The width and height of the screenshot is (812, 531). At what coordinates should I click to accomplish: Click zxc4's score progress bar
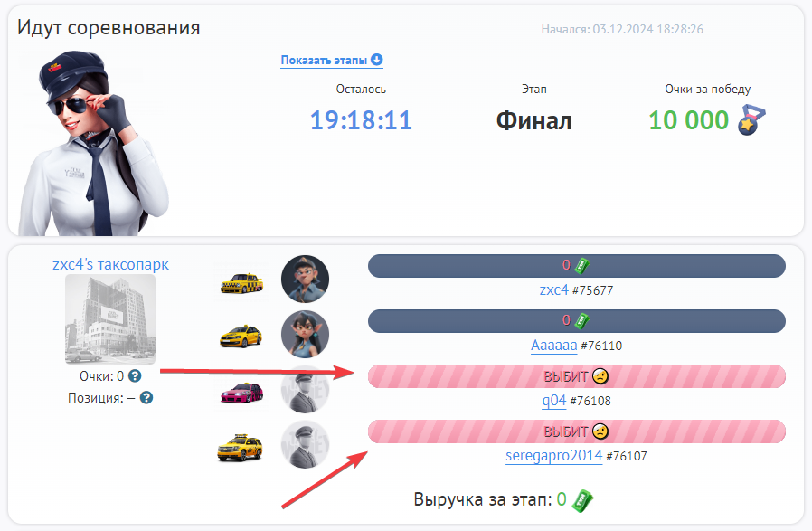point(576,266)
